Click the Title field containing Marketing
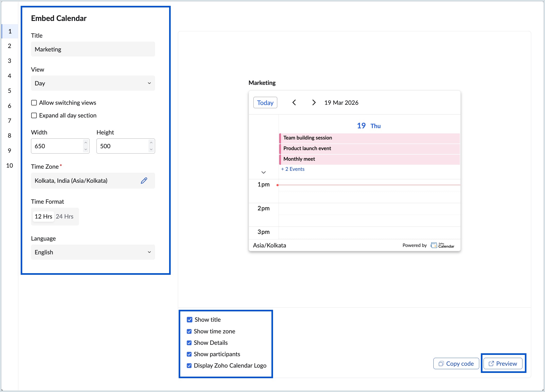The width and height of the screenshot is (545, 392). [93, 49]
